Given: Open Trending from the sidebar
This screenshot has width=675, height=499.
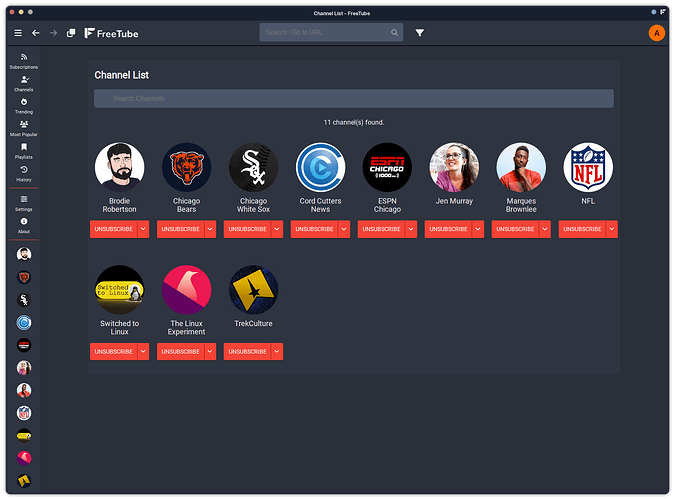Looking at the screenshot, I should [x=24, y=106].
